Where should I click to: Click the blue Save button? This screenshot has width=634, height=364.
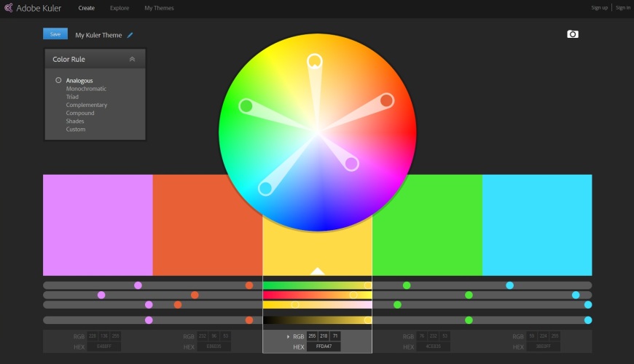click(x=55, y=34)
